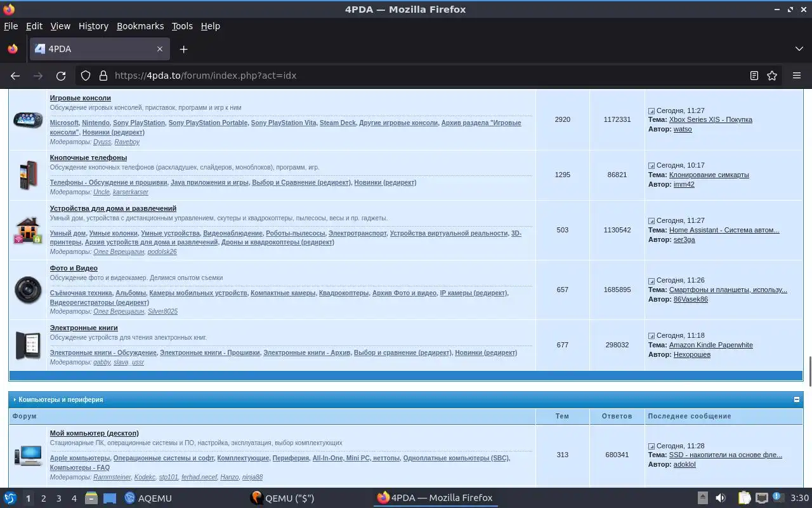Image resolution: width=812 pixels, height=508 pixels.
Task: Open the Фото и Видео forum
Action: click(74, 268)
